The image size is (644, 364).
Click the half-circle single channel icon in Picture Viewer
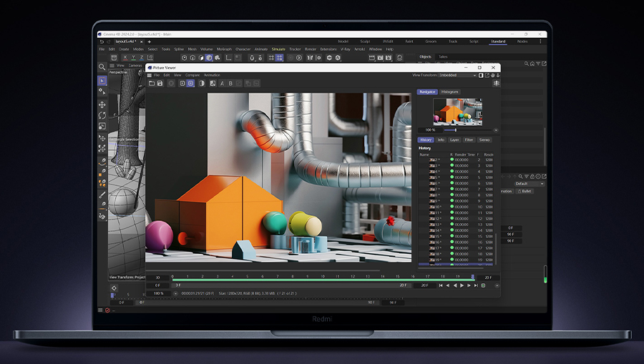tap(201, 83)
